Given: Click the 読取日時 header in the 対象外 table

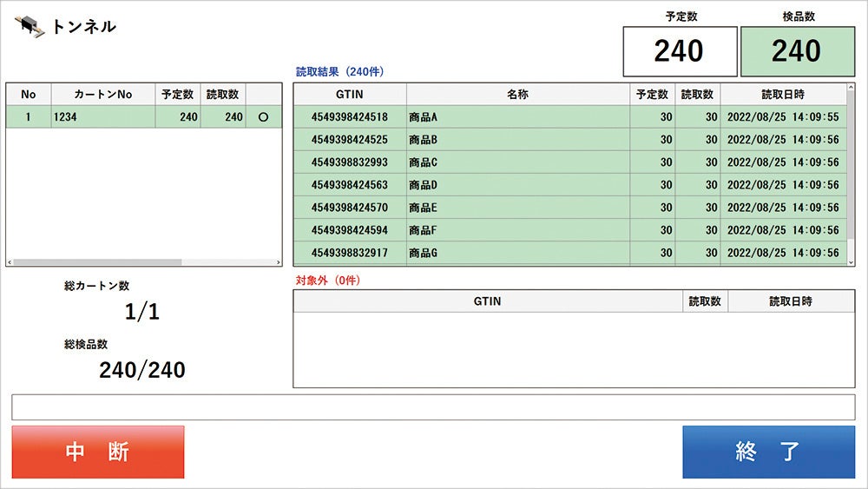Looking at the screenshot, I should tap(791, 301).
